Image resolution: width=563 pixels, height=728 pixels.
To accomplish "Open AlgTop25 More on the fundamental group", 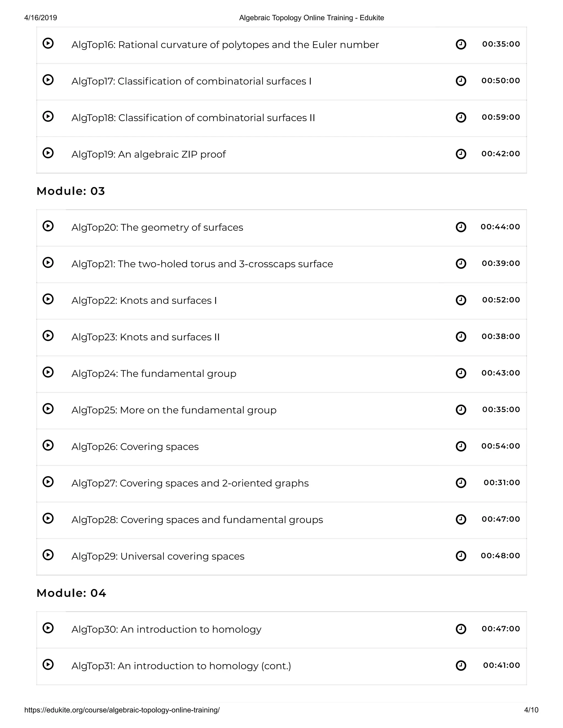I will [x=174, y=410].
